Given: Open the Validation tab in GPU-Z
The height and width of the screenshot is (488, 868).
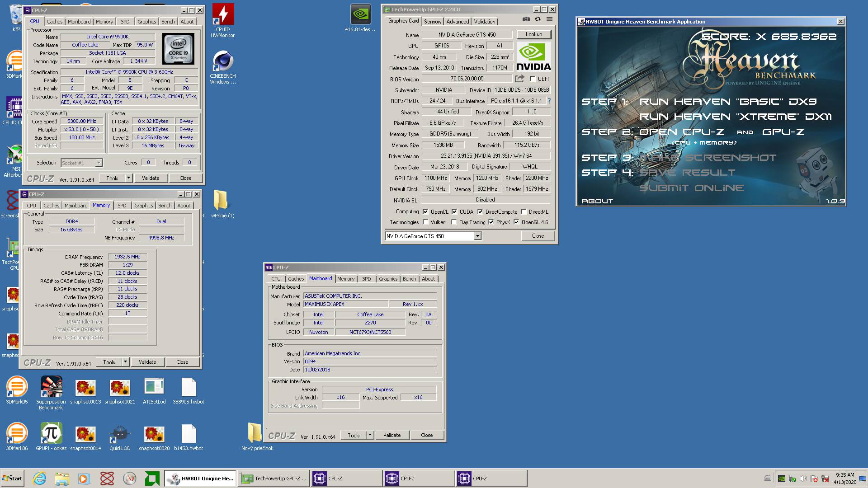Looking at the screenshot, I should [x=485, y=22].
